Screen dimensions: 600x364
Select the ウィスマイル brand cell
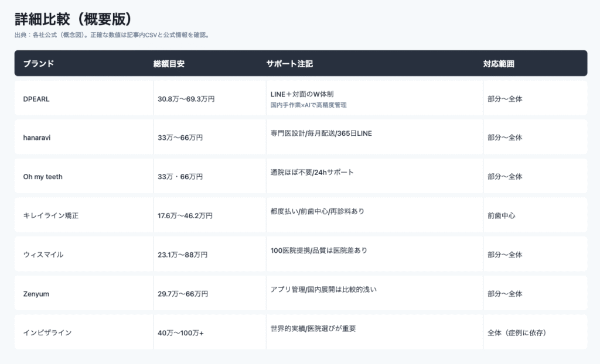[x=43, y=255]
